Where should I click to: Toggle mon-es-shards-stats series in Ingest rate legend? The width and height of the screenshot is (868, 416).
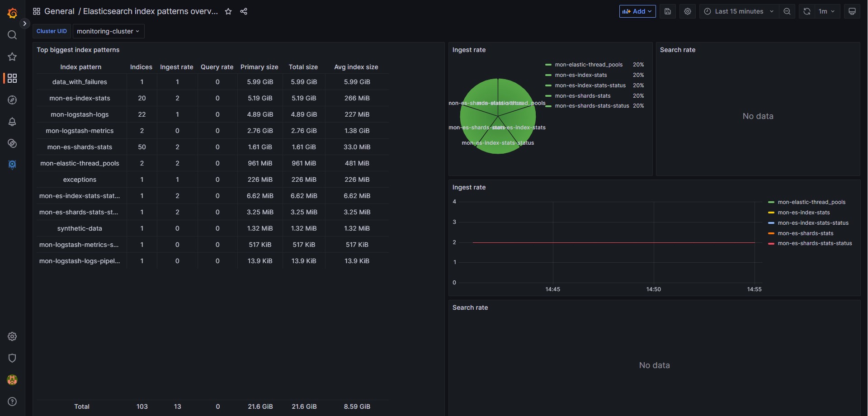tap(805, 233)
